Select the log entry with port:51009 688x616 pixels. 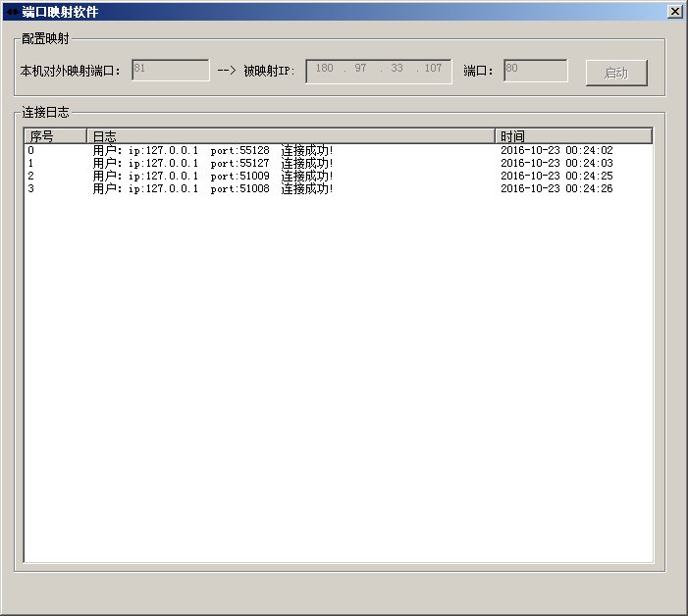pyautogui.click(x=212, y=176)
